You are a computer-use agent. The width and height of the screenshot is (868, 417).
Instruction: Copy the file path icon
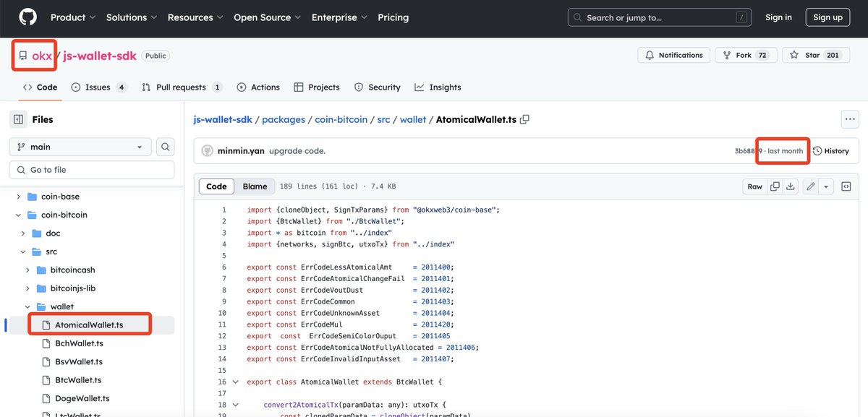click(525, 119)
